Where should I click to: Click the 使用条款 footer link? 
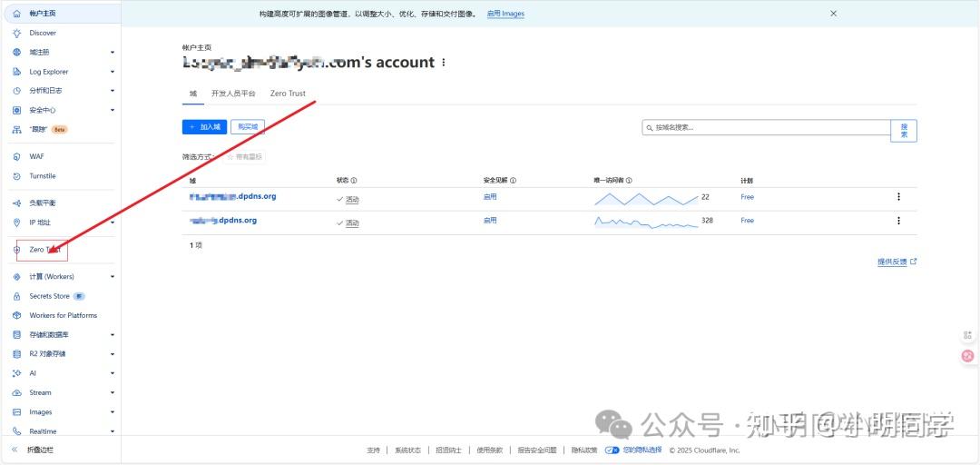coord(489,450)
